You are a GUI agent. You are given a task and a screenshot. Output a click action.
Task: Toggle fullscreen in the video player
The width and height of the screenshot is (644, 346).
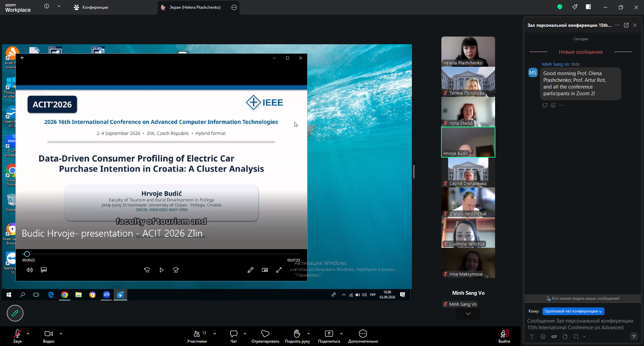click(x=279, y=270)
